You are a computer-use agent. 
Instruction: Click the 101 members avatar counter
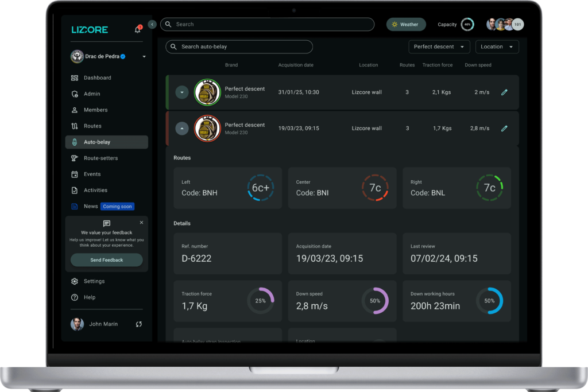pos(517,24)
